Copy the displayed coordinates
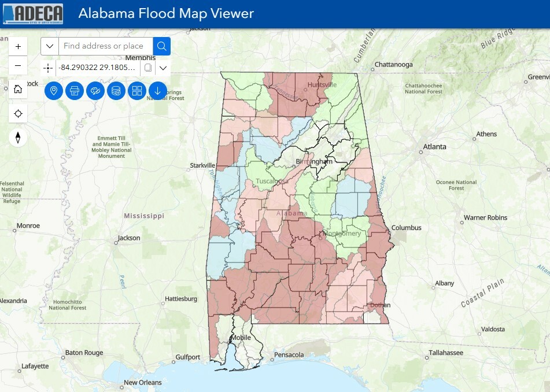 (x=149, y=68)
